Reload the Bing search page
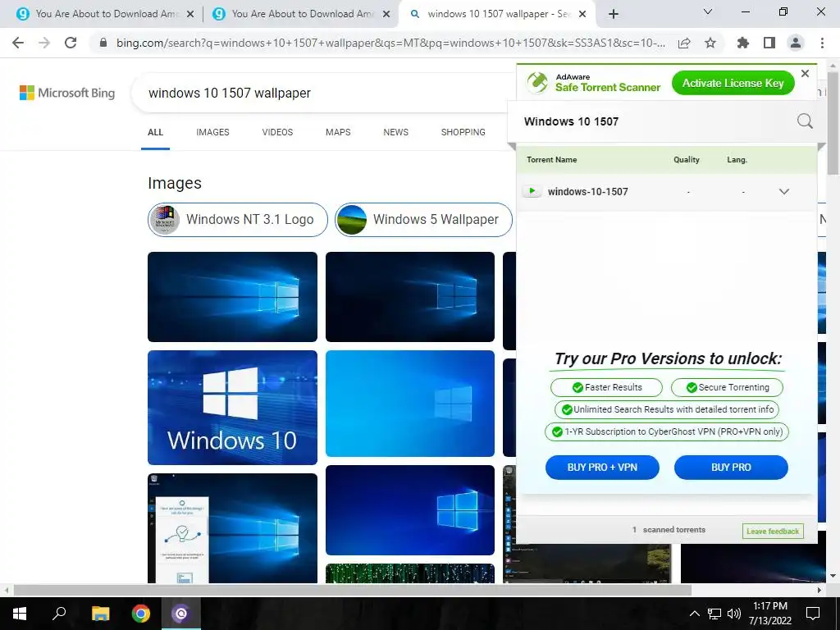The width and height of the screenshot is (840, 630). (71, 43)
